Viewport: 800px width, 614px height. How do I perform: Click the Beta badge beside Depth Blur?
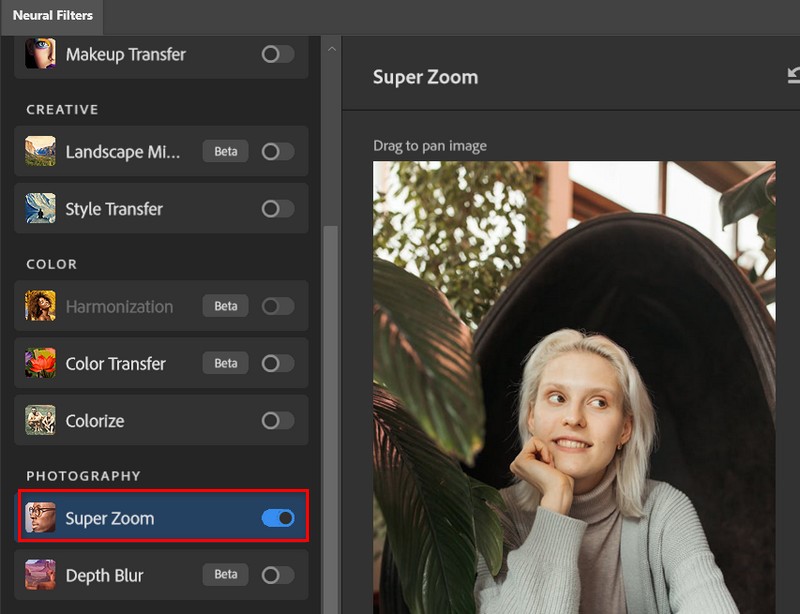tap(226, 575)
